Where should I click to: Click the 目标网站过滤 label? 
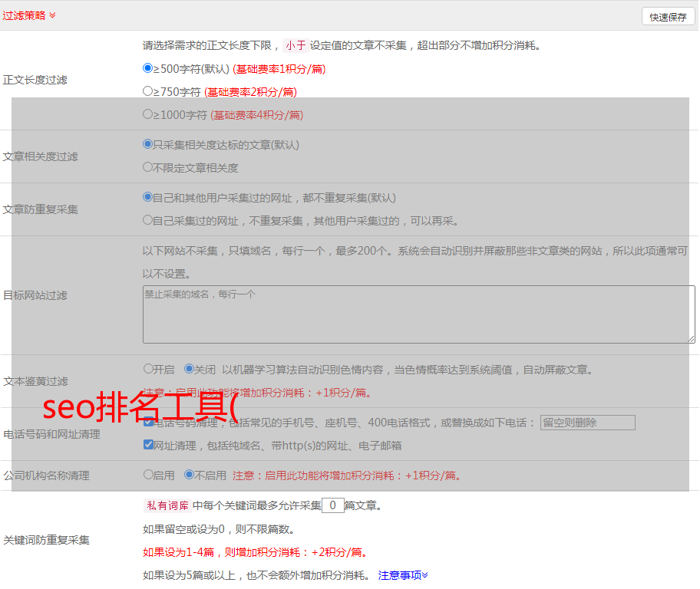35,295
